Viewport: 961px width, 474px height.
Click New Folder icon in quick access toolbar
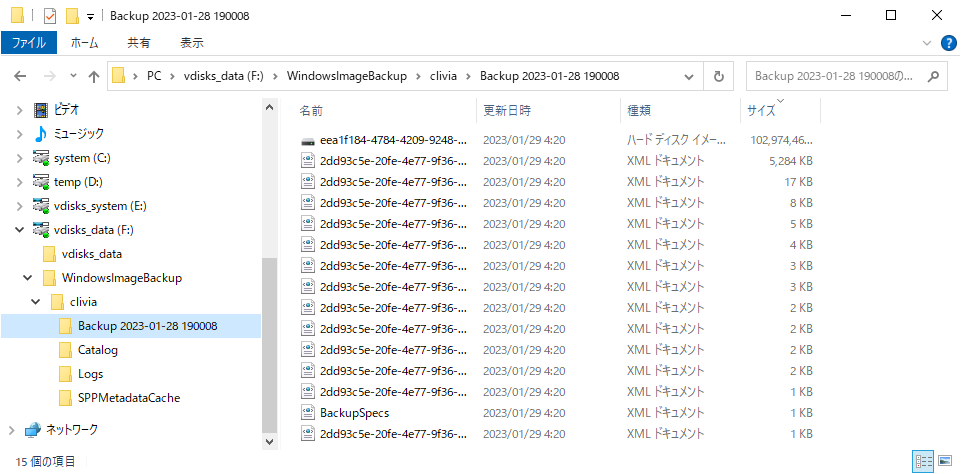tap(72, 15)
